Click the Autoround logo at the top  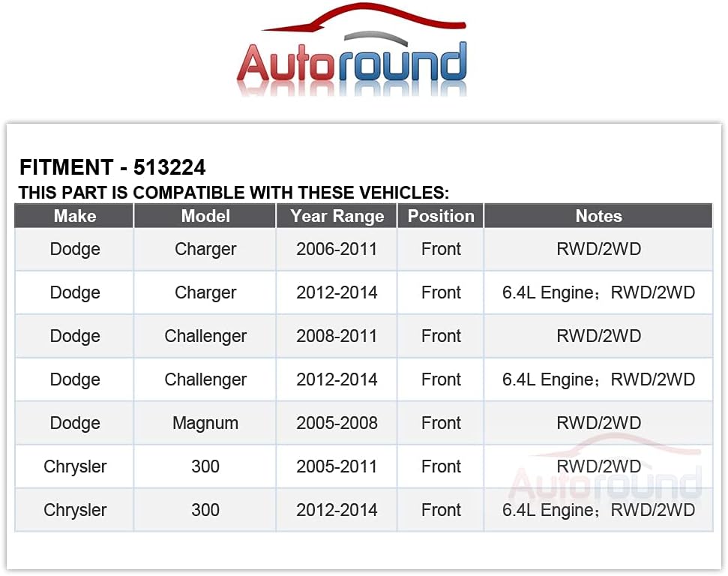pos(352,64)
